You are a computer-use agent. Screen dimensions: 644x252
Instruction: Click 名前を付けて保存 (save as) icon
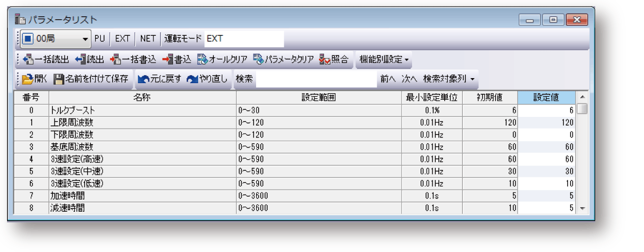click(59, 79)
